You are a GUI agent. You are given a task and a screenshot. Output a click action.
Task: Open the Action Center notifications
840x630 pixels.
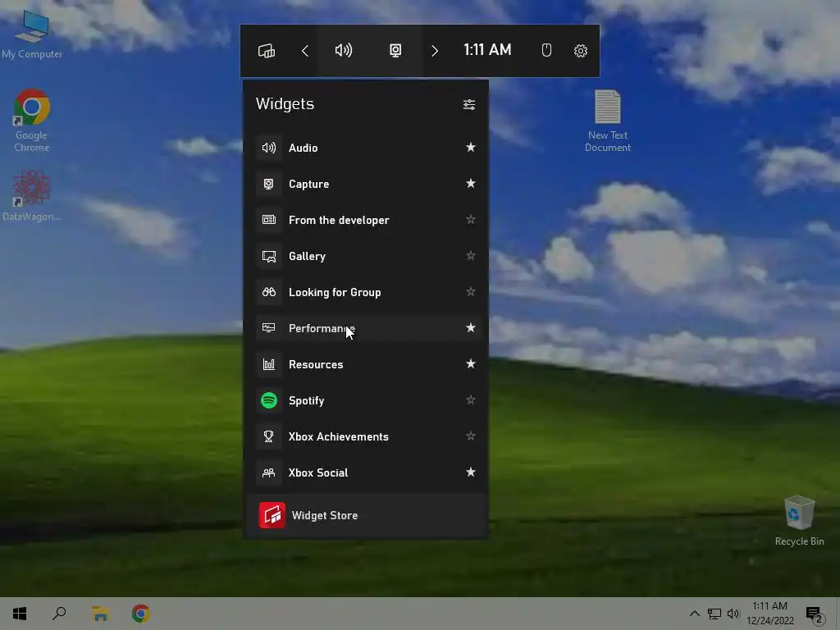click(815, 615)
